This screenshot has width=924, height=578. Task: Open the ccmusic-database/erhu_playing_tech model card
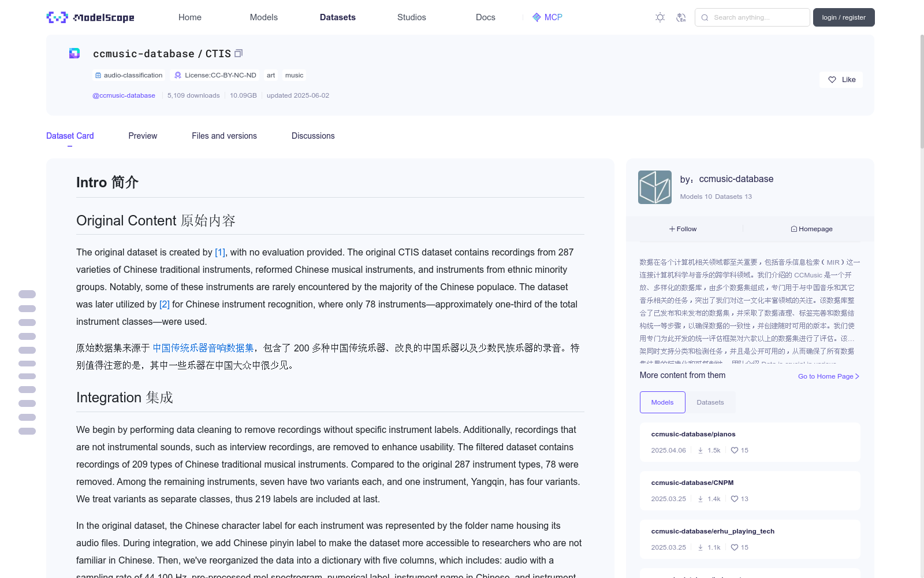pyautogui.click(x=750, y=539)
